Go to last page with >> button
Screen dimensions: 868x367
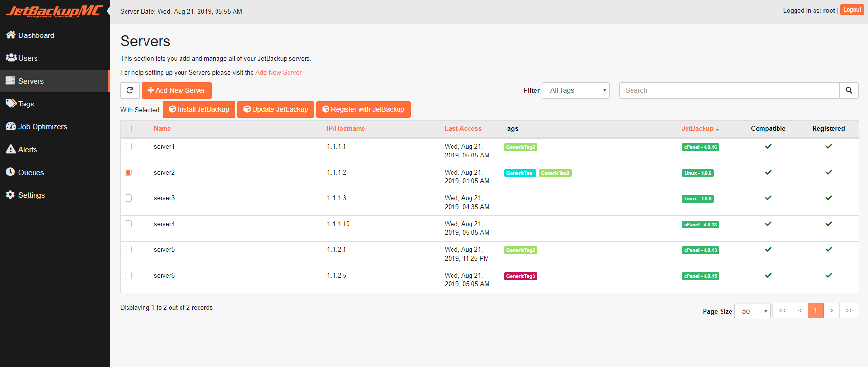(x=849, y=311)
